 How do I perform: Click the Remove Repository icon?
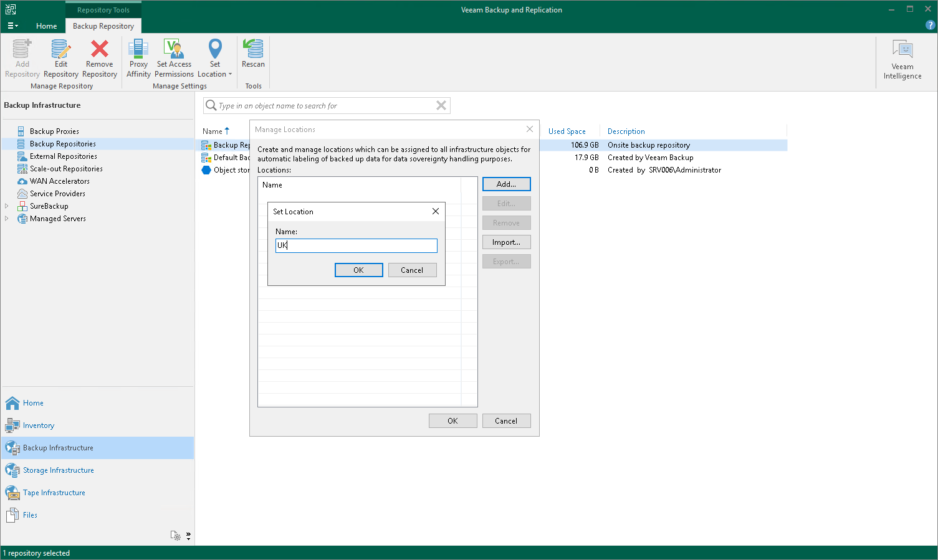pos(99,56)
